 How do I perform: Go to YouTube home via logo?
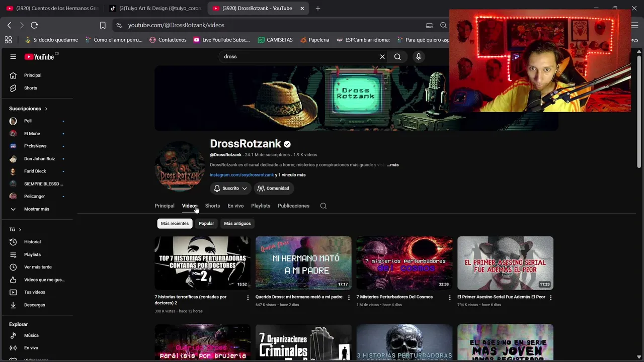(x=39, y=57)
